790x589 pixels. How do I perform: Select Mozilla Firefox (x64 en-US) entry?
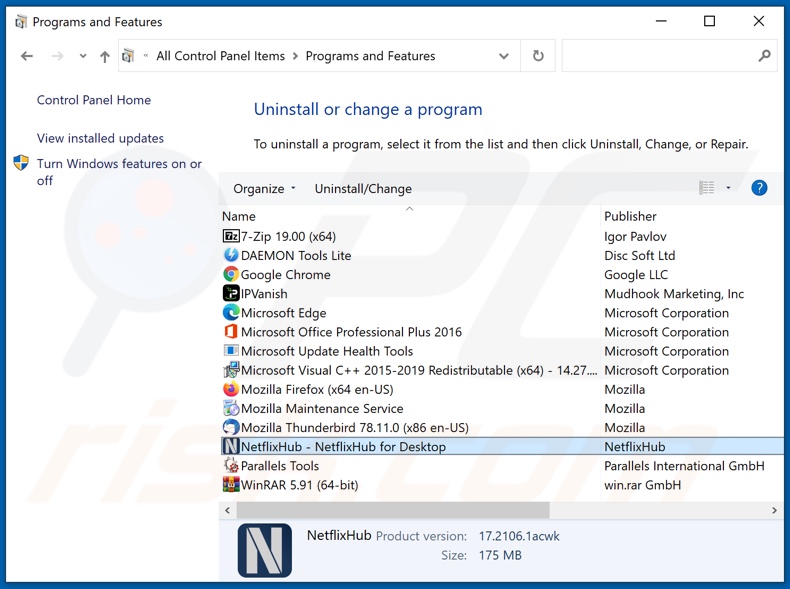[317, 389]
